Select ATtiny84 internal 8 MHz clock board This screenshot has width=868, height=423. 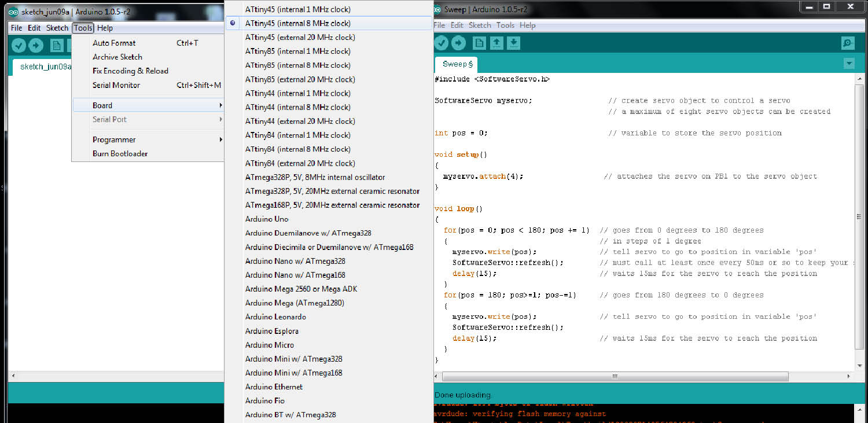(329, 149)
